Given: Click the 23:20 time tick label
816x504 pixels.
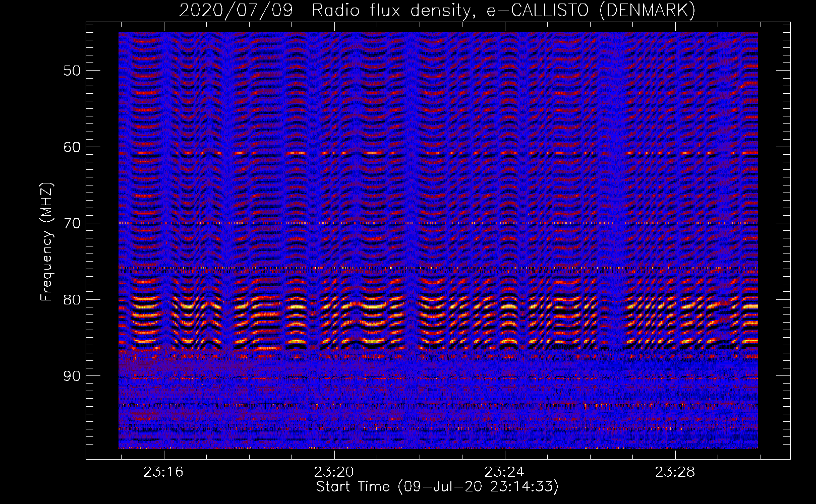Looking at the screenshot, I should pyautogui.click(x=334, y=472).
